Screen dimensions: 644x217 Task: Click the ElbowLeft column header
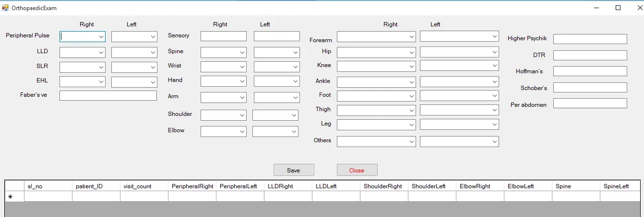[x=528, y=186]
